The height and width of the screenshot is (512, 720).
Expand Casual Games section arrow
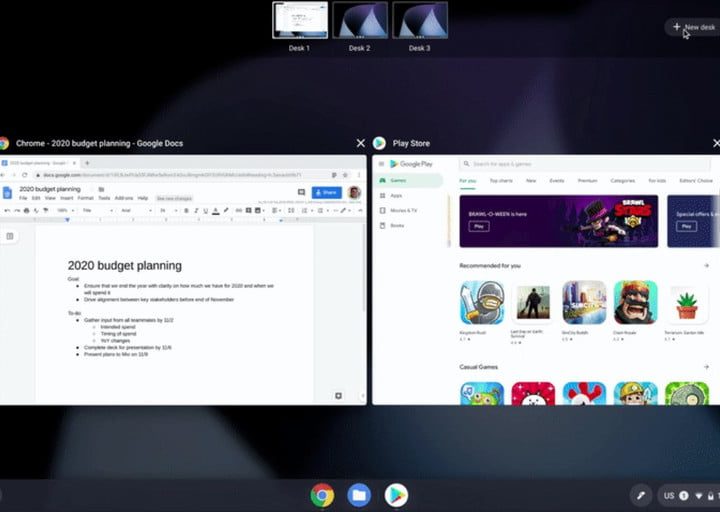[x=706, y=367]
